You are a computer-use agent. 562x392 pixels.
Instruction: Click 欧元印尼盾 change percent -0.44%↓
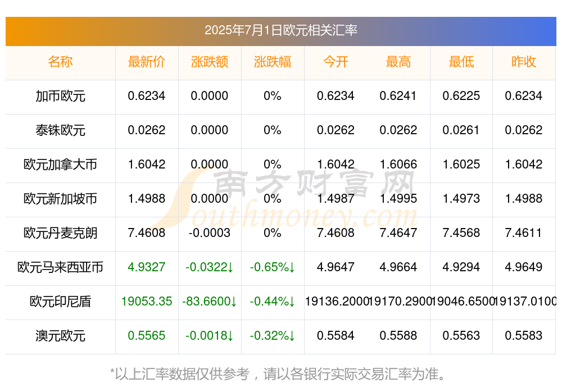point(273,302)
